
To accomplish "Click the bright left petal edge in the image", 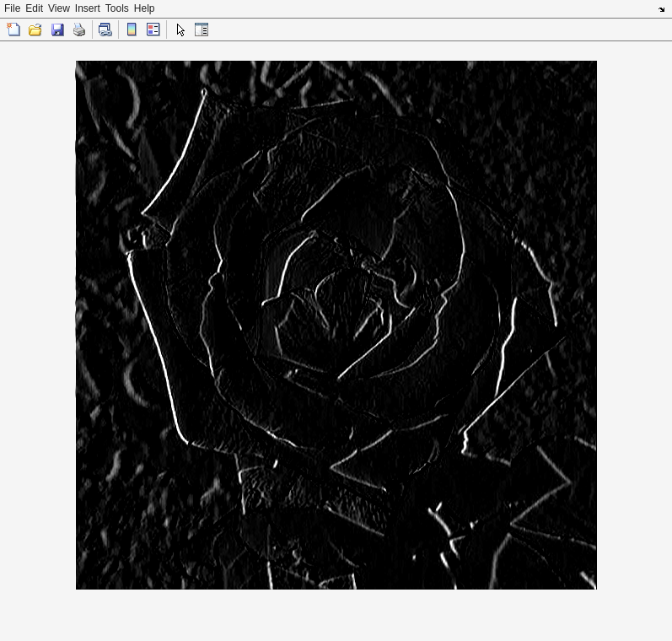I will (156, 337).
